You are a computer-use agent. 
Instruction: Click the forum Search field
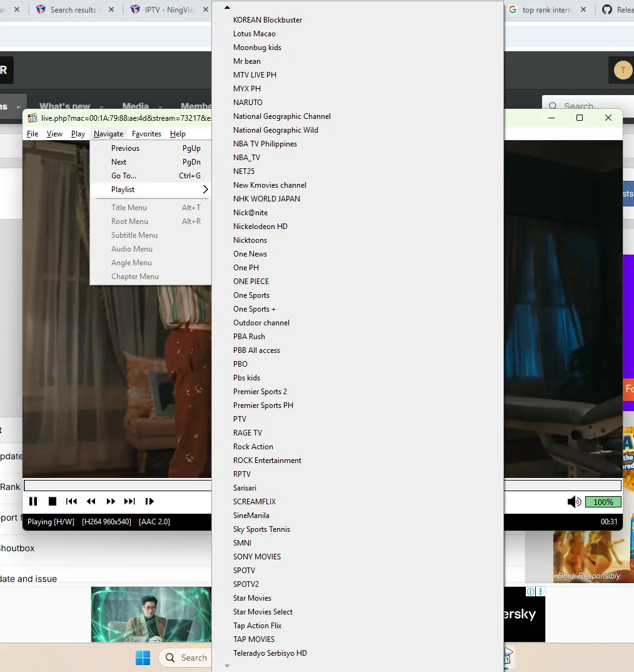[588, 105]
